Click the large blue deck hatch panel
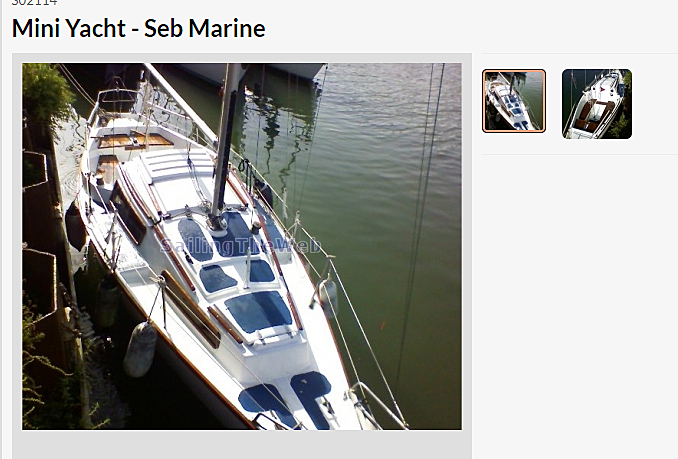 259,311
